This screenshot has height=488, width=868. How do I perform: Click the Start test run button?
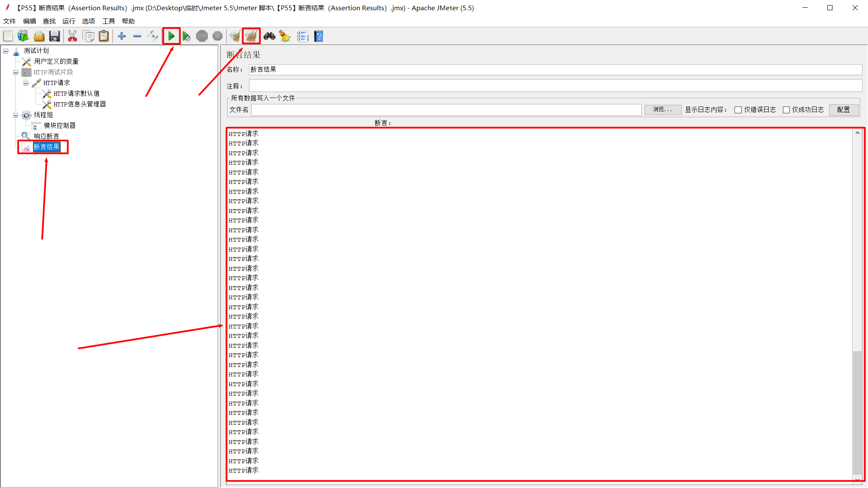171,36
